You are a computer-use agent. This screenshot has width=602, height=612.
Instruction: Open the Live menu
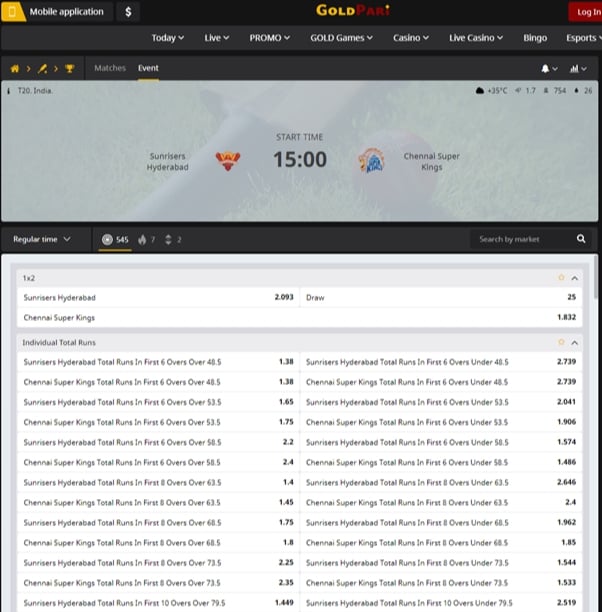pos(216,38)
